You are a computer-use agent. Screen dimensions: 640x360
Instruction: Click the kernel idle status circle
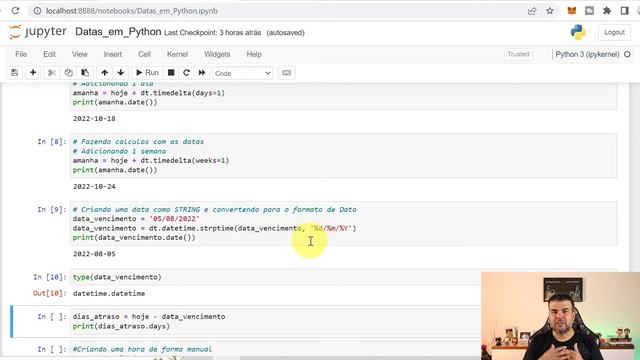click(627, 54)
